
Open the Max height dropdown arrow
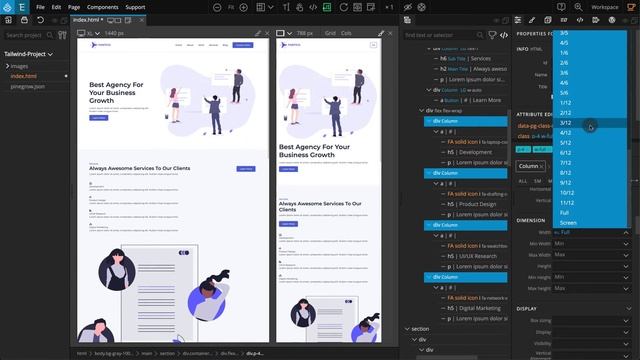pyautogui.click(x=626, y=289)
